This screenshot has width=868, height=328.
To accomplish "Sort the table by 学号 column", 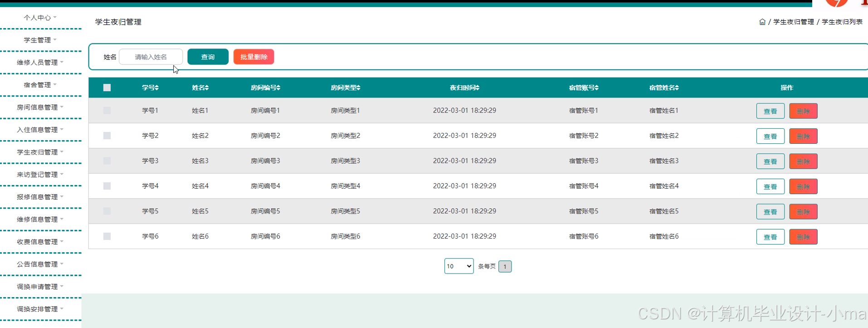I will tap(150, 88).
